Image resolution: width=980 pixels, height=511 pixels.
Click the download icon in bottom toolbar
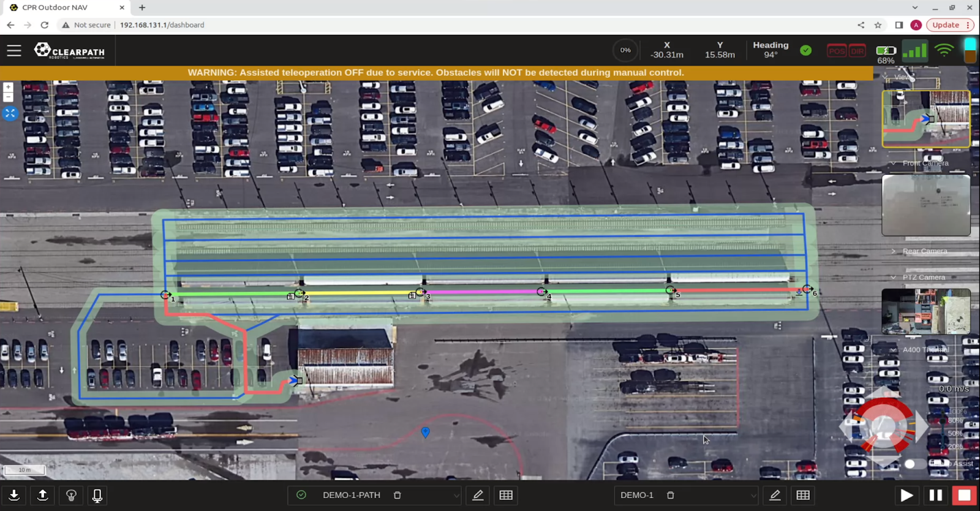coord(14,495)
